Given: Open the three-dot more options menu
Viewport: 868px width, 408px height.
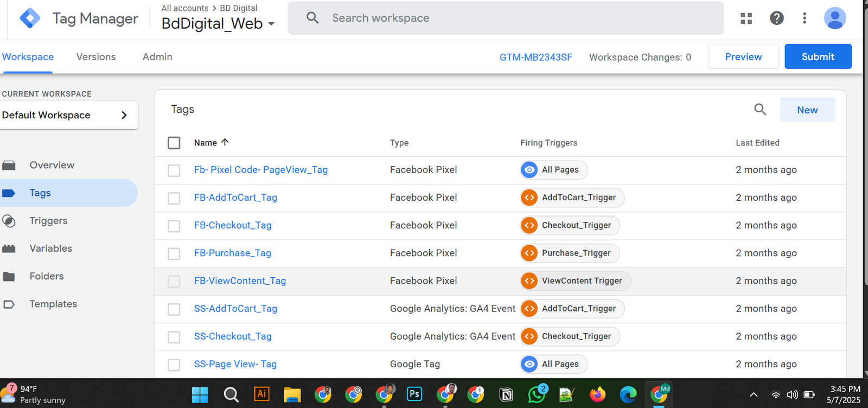Looking at the screenshot, I should pyautogui.click(x=805, y=18).
